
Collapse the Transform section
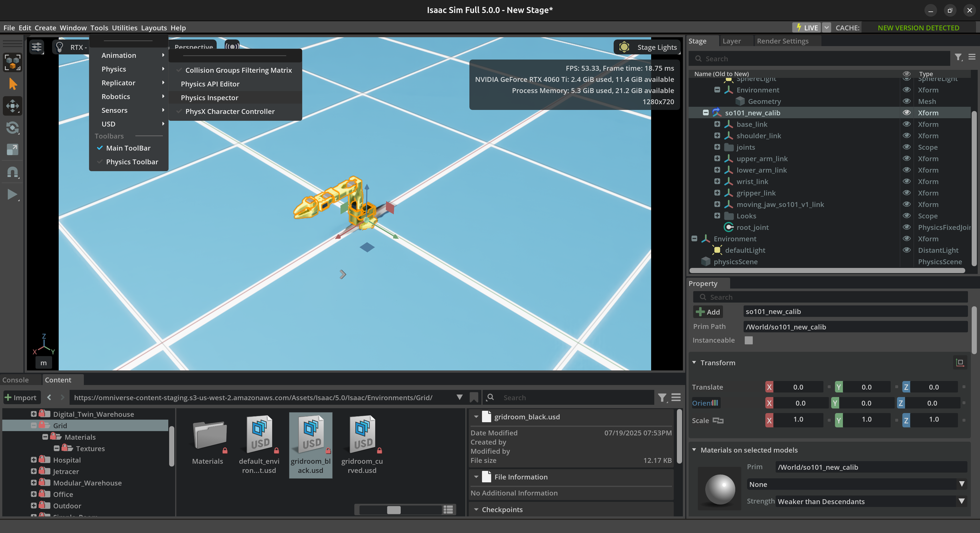pyautogui.click(x=694, y=363)
